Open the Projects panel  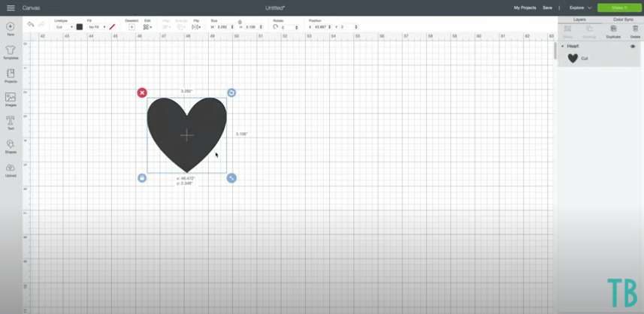(11, 76)
